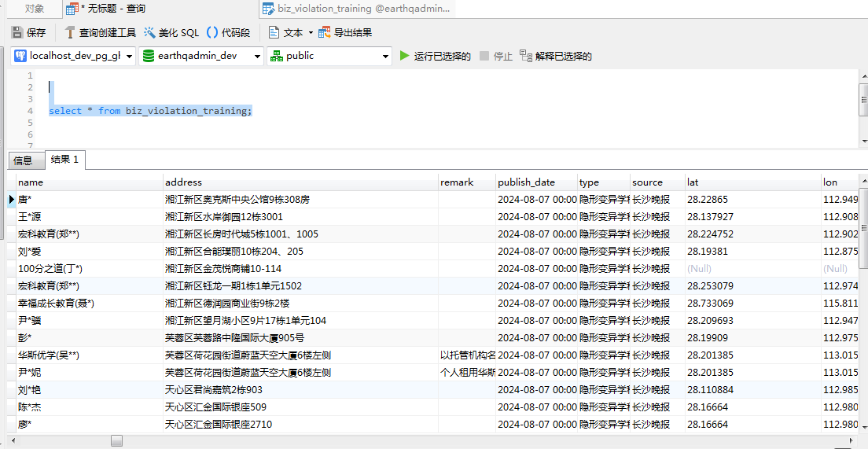Select the 结果 1 tab
Viewport: 868px width, 449px height.
click(x=64, y=160)
